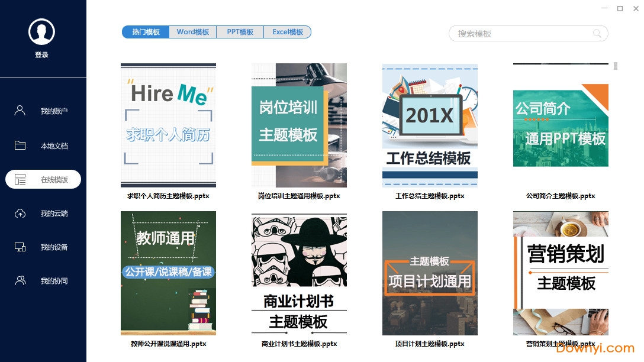644x362 pixels.
Task: Click the 在线模版 sidebar icon
Action: click(x=20, y=179)
